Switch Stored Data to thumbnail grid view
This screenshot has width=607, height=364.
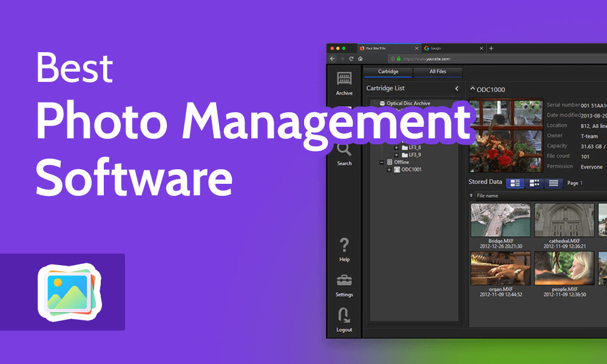tap(534, 183)
